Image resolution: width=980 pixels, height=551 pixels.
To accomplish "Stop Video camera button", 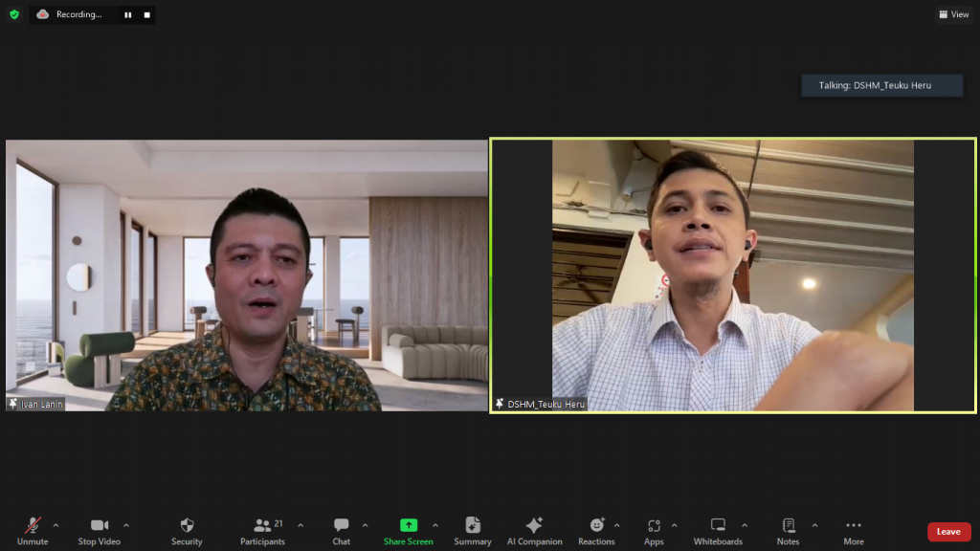I will pyautogui.click(x=100, y=532).
